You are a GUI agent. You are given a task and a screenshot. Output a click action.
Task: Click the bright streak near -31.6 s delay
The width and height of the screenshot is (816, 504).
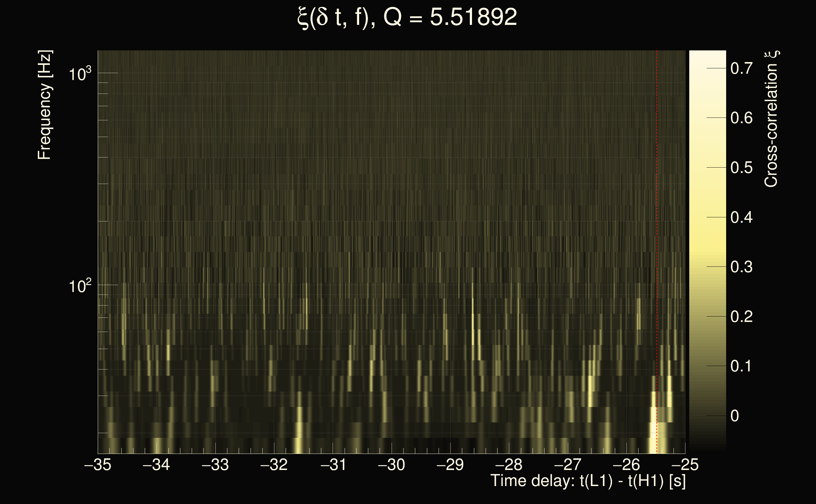tap(299, 433)
